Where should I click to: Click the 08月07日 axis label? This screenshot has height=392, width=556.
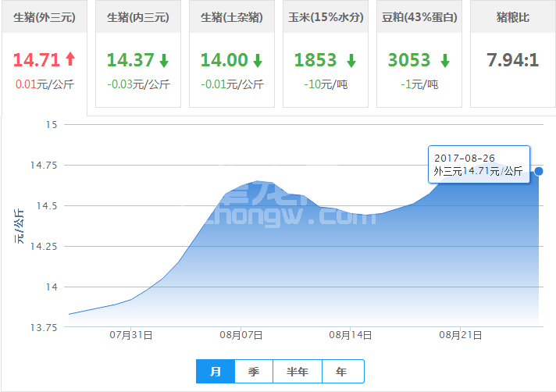point(241,335)
